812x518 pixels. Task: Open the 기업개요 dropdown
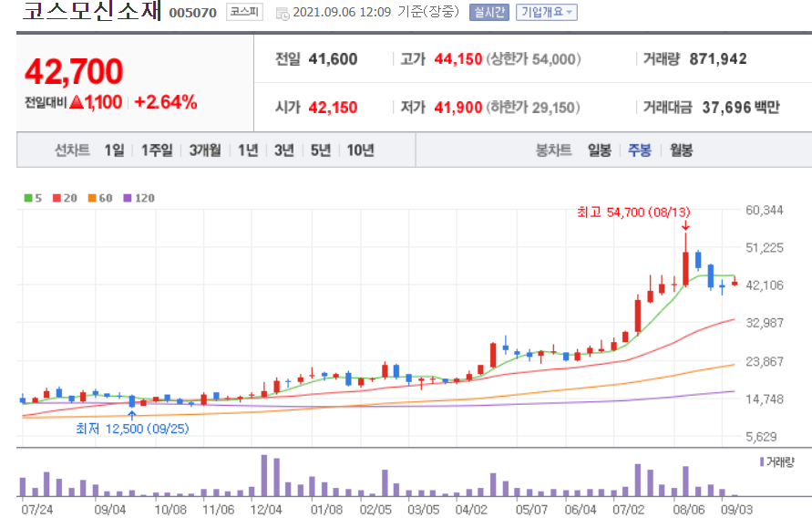point(546,12)
